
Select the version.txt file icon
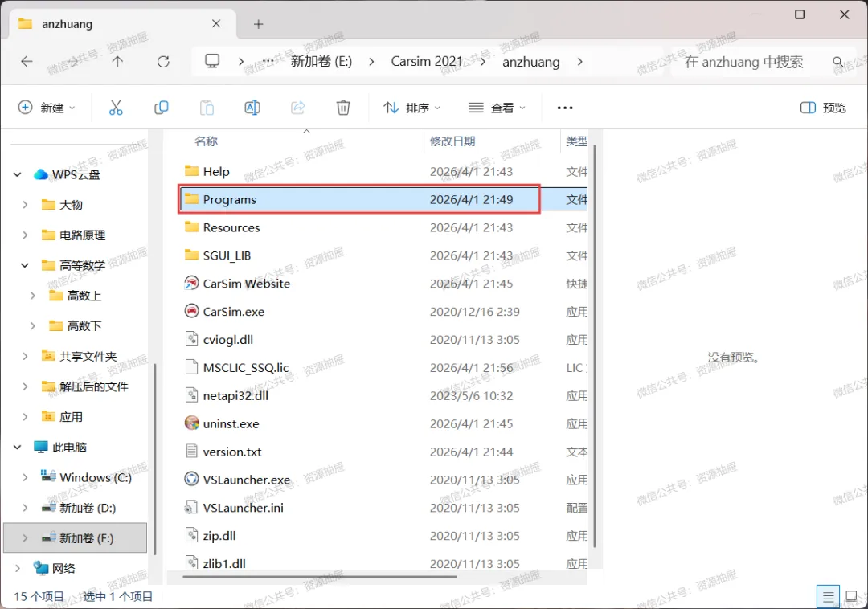point(191,452)
